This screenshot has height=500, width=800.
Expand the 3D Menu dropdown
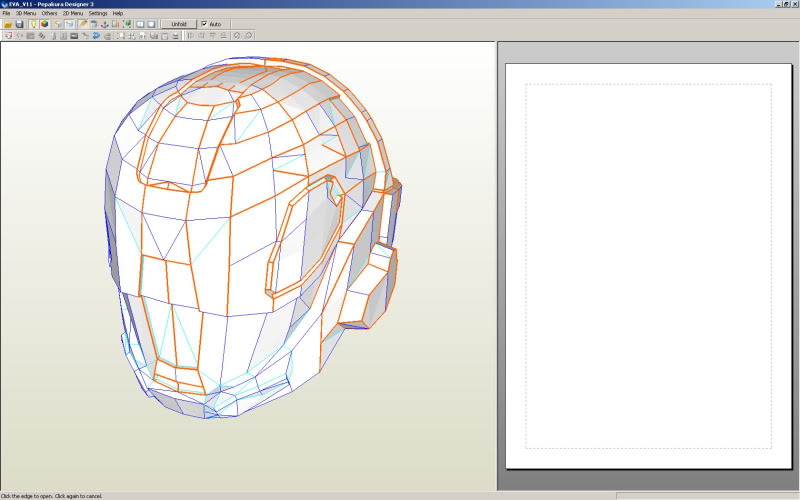click(26, 13)
